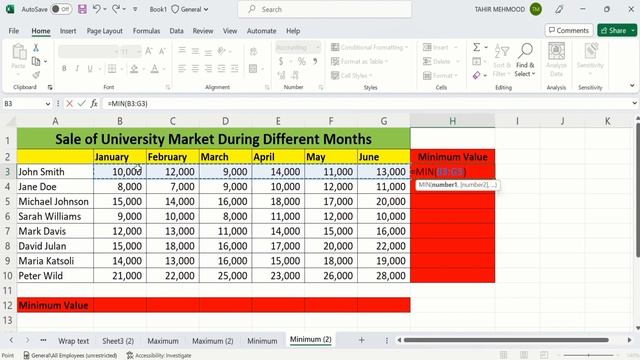Click Accessibility: Investigate in status bar
Viewport: 640px width, 360px height.
[159, 356]
